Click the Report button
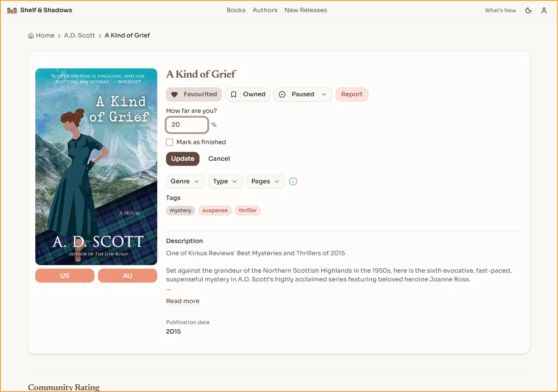Screen dimensions: 558x392 click(352, 95)
